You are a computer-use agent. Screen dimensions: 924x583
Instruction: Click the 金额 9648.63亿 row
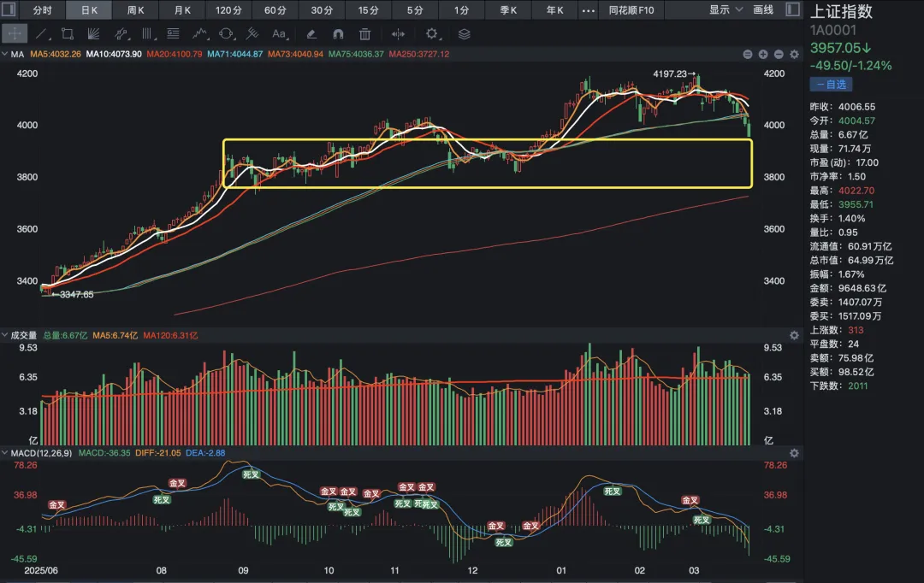click(848, 289)
